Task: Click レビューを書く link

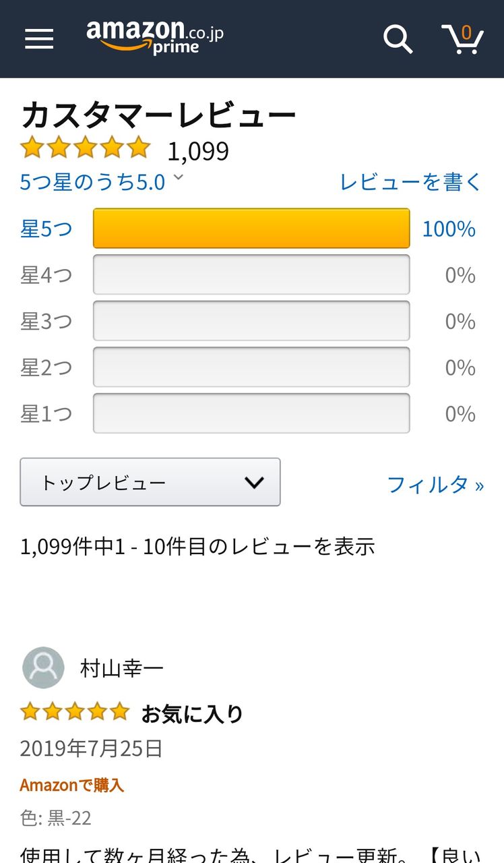Action: click(411, 182)
